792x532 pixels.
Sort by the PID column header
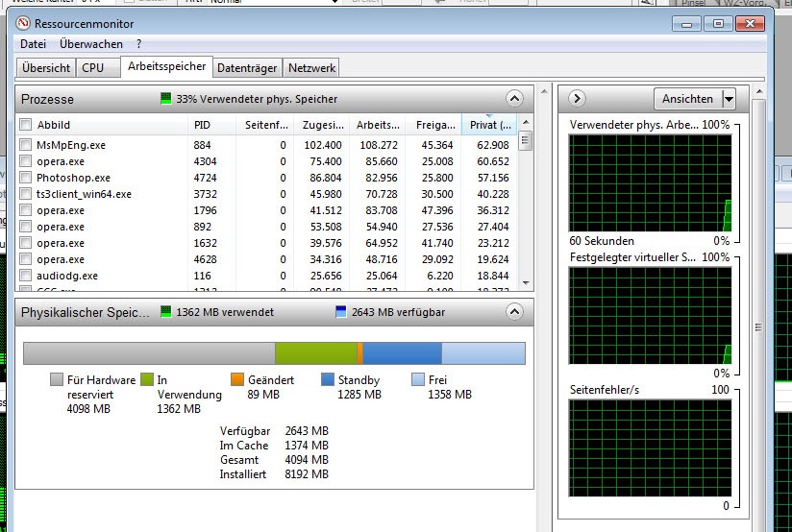[202, 125]
